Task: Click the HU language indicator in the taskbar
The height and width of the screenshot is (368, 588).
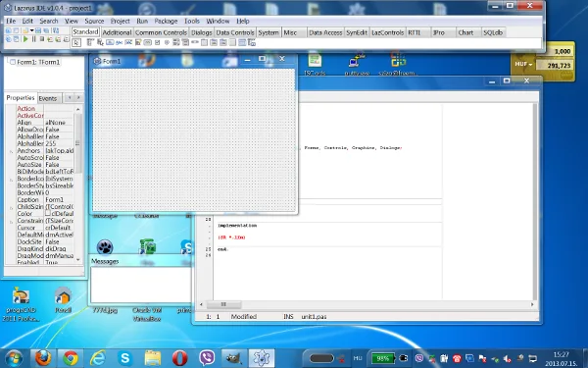Action: coord(358,358)
